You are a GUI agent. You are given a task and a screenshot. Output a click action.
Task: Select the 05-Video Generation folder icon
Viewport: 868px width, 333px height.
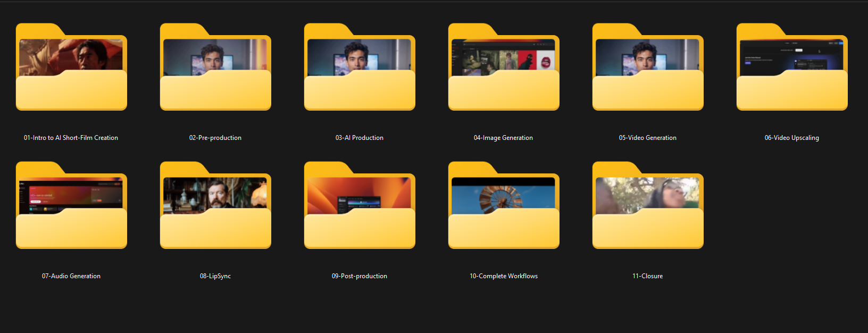click(x=648, y=68)
